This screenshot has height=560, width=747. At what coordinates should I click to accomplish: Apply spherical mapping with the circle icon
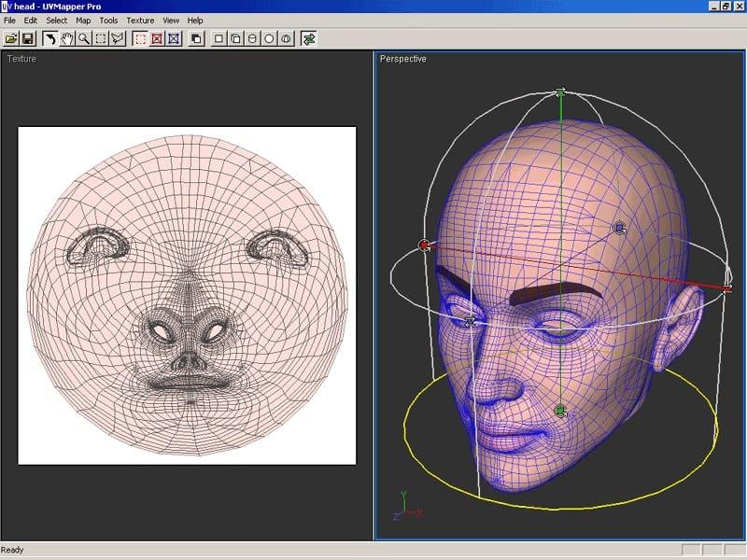[269, 39]
